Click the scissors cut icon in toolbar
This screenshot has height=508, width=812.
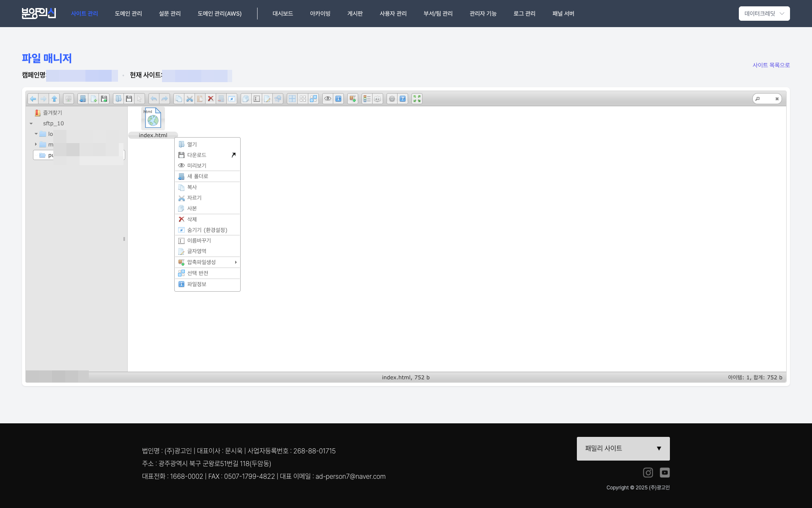pos(189,99)
